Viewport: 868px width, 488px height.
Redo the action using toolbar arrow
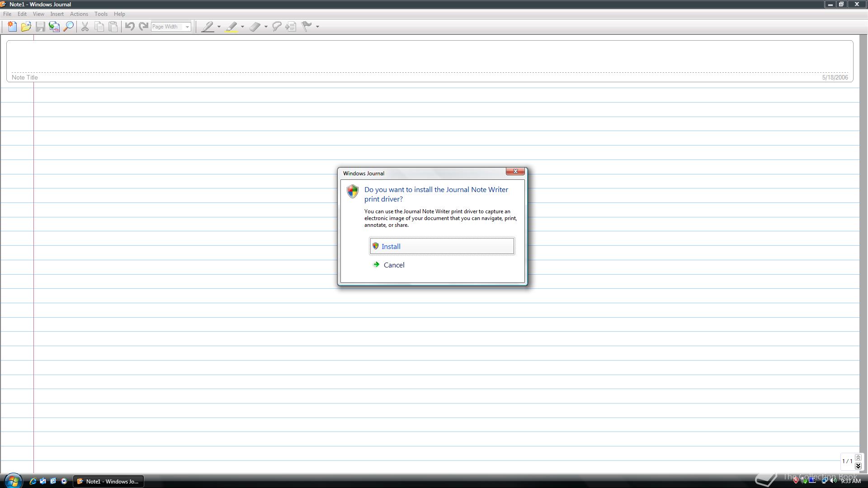coord(143,27)
